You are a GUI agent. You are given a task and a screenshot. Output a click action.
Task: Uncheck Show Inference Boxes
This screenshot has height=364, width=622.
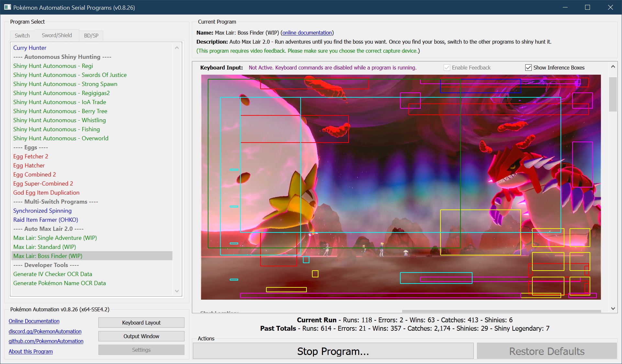(528, 68)
